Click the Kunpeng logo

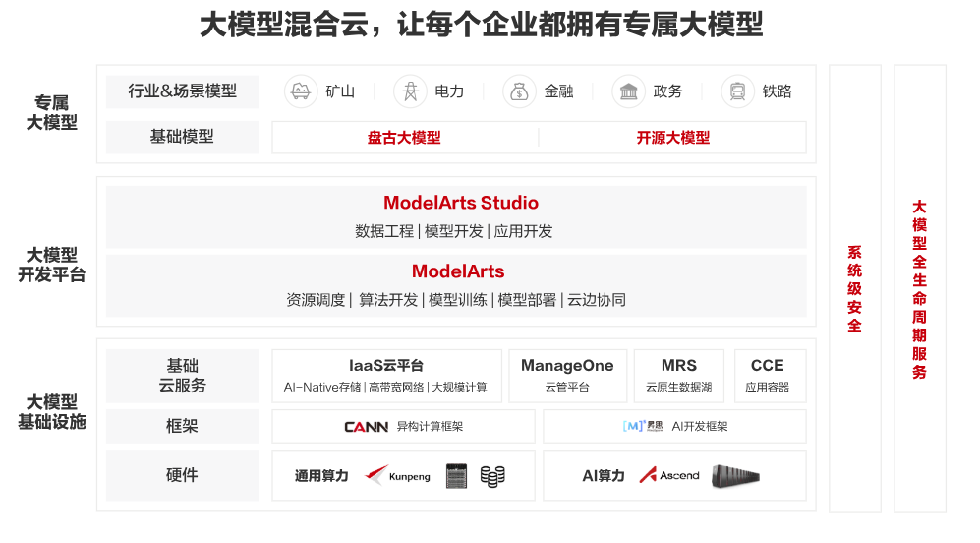pos(398,476)
